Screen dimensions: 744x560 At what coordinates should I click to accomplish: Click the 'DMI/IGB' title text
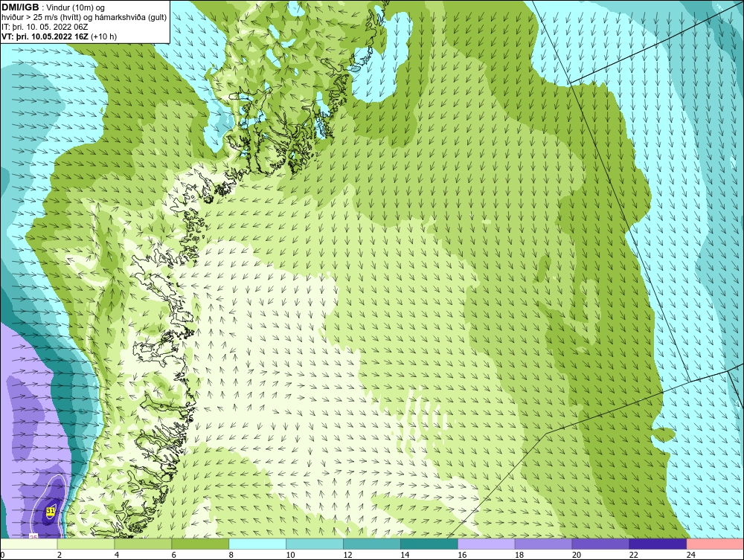[x=20, y=7]
